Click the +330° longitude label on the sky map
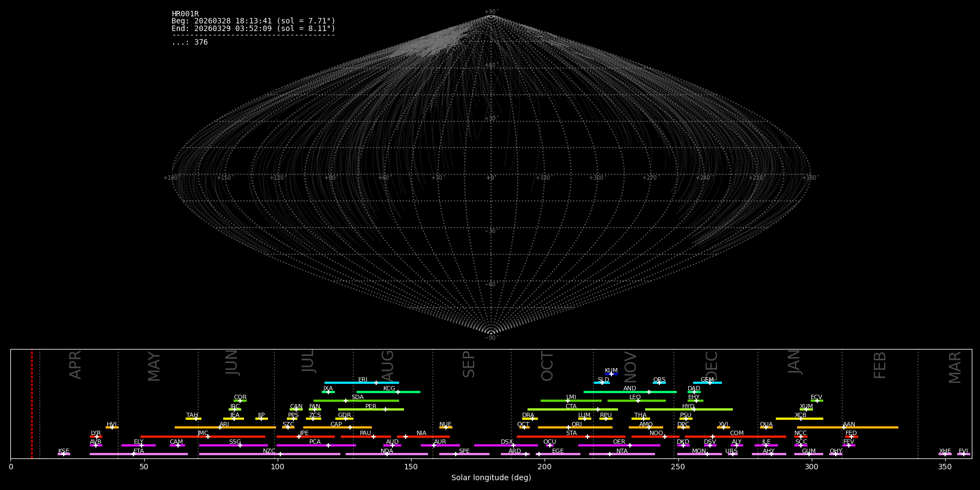Viewport: 980px width, 490px height. tap(543, 178)
